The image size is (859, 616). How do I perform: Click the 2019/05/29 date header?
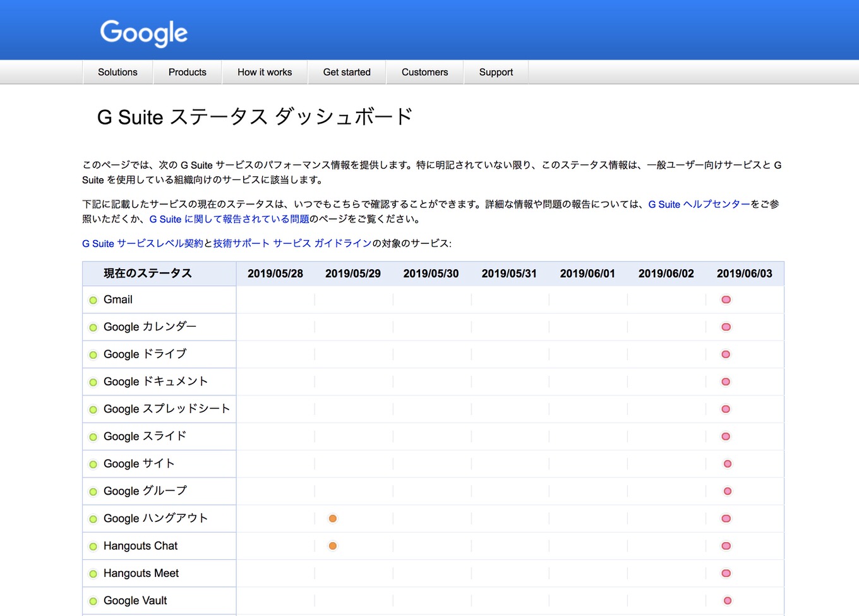(353, 274)
